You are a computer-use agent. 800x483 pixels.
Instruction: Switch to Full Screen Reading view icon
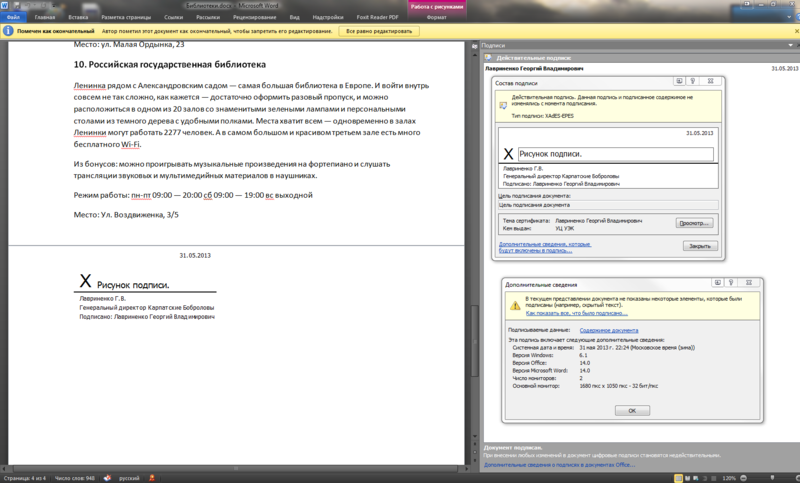coord(688,478)
